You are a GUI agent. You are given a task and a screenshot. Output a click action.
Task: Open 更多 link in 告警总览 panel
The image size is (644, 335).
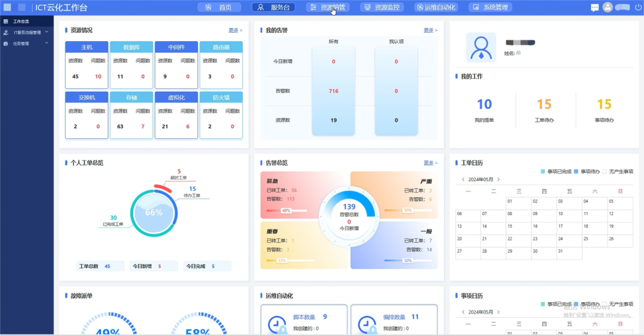[x=431, y=163]
